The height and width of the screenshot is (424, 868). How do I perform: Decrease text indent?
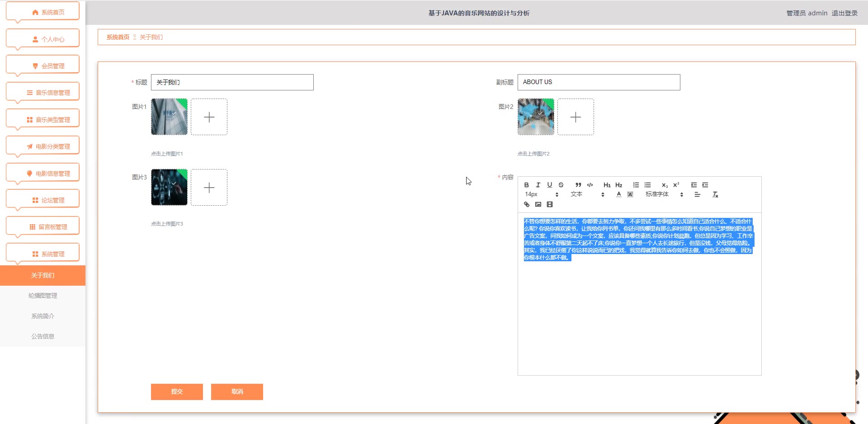coord(694,185)
